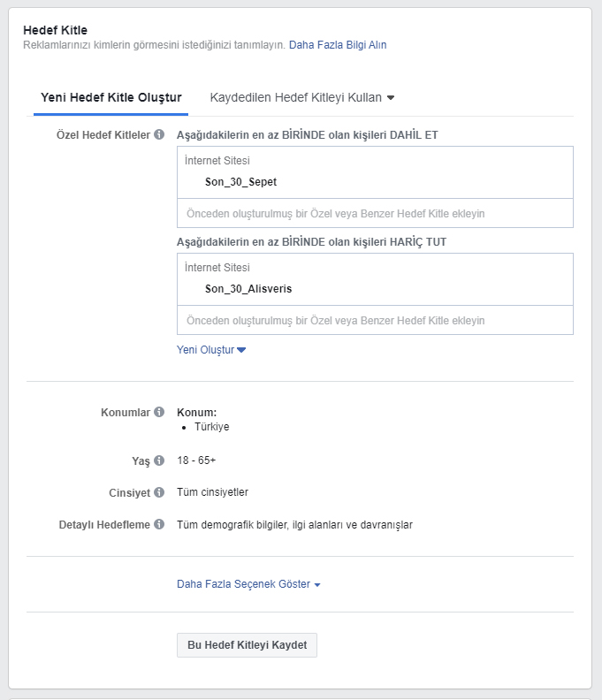Edit the 18 - 65+ age range
The width and height of the screenshot is (602, 700).
[196, 460]
